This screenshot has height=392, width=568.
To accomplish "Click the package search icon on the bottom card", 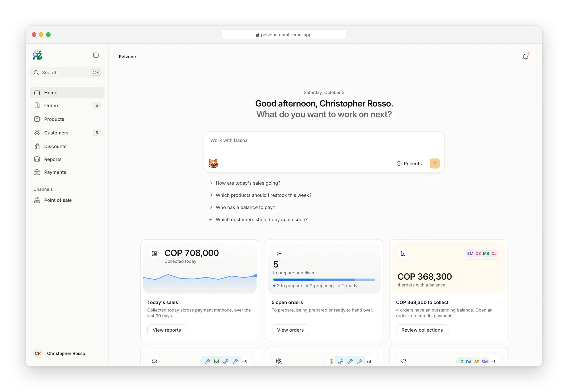I will [x=279, y=361].
